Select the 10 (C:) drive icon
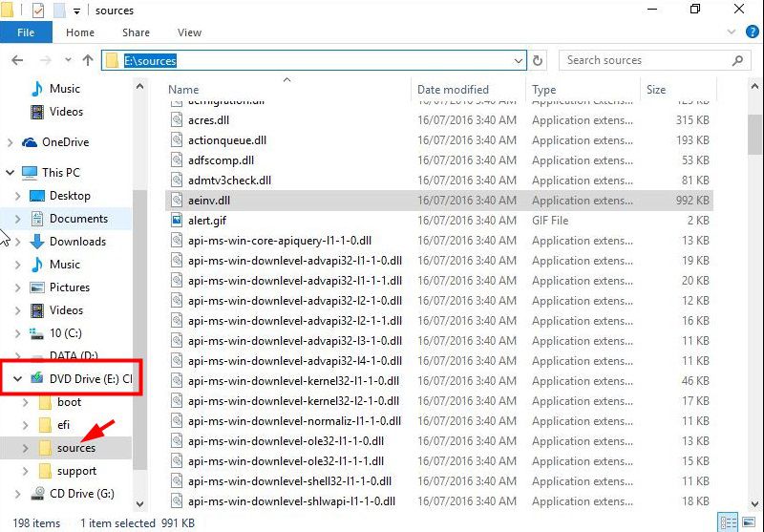Screen dimensions: 764x532 tap(37, 333)
